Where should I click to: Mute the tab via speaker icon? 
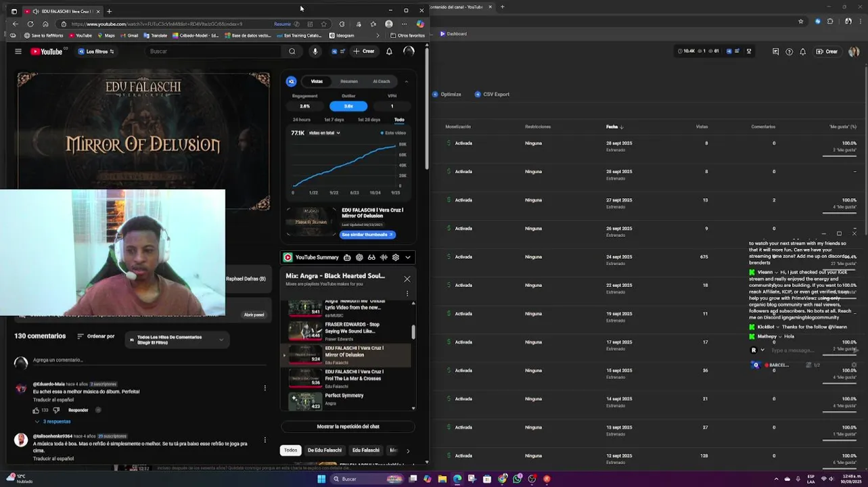coord(35,11)
